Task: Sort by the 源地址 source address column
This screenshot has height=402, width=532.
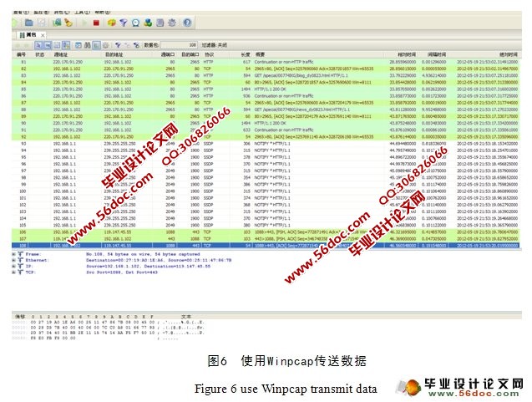Action: [60, 53]
